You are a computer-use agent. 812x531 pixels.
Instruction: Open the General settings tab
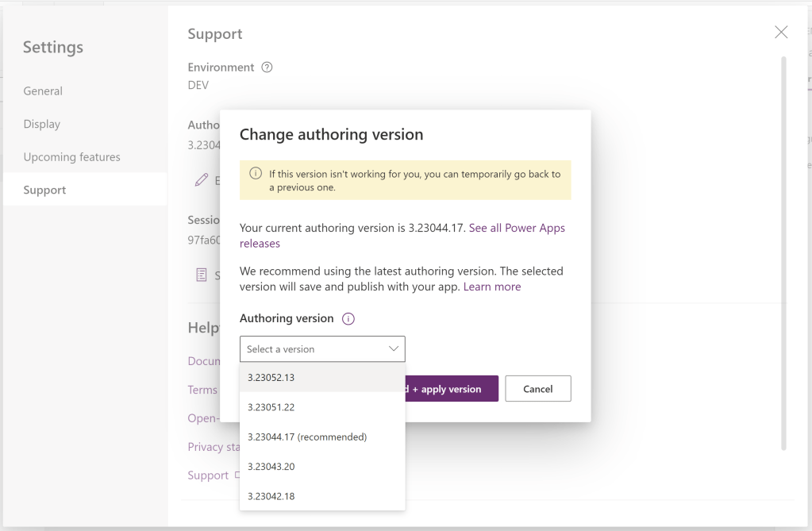tap(43, 91)
